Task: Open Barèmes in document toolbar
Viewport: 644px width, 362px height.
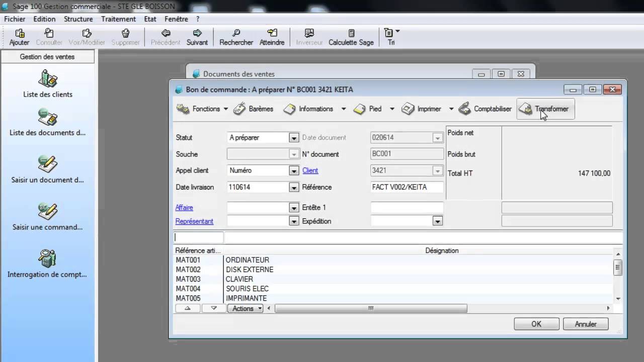Action: 254,109
